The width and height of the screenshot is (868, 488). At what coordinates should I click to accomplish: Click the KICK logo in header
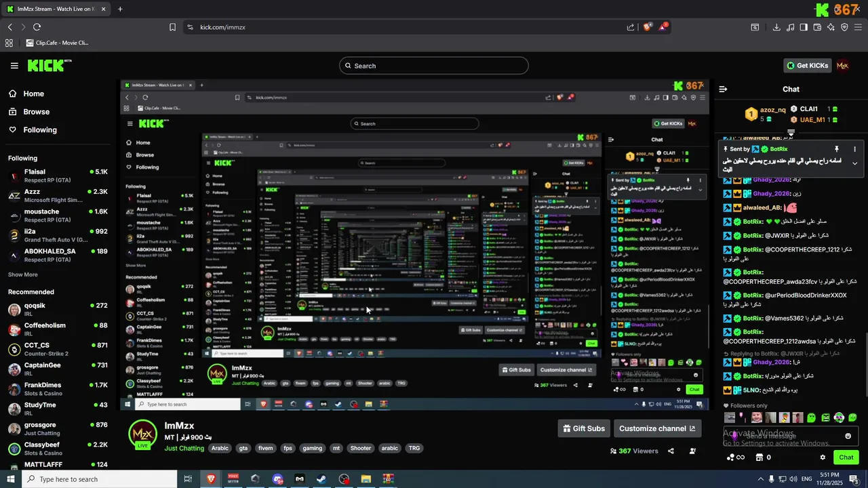50,66
